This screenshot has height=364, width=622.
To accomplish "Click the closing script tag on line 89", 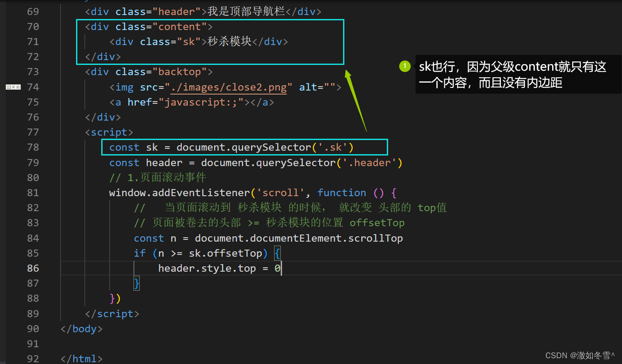I will [112, 314].
